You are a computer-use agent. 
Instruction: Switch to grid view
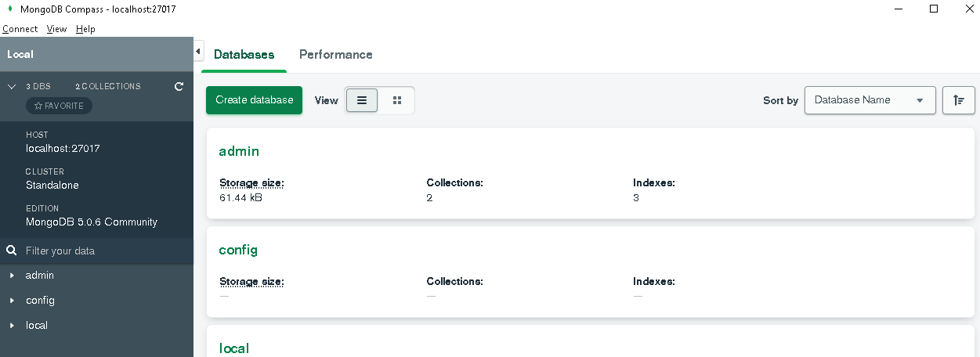[x=397, y=100]
